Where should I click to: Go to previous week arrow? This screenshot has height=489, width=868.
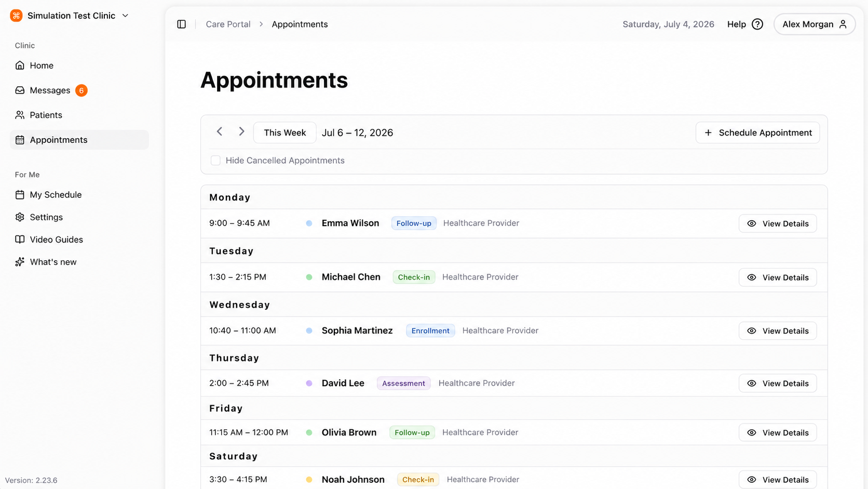click(x=220, y=132)
